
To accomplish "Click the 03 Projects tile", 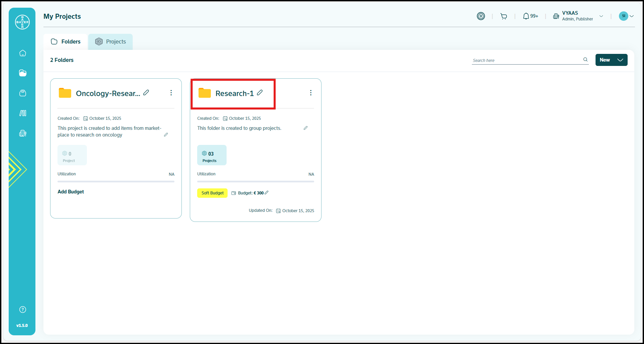I will point(212,155).
